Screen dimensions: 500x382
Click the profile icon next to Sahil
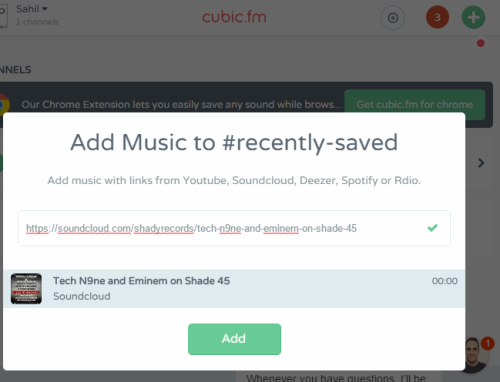tap(3, 16)
